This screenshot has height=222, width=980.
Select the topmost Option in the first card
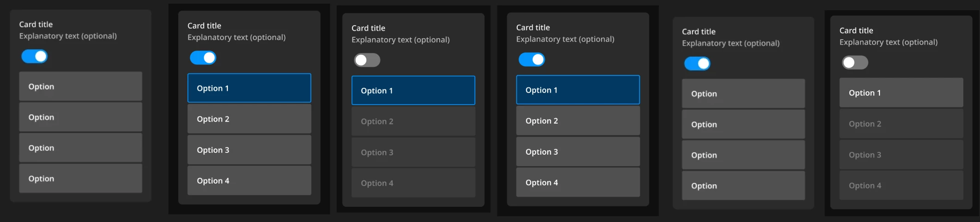point(81,86)
